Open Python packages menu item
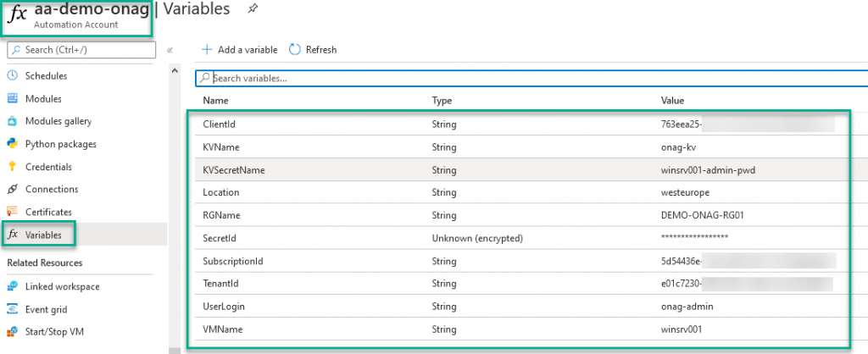868x354 pixels. coord(61,144)
